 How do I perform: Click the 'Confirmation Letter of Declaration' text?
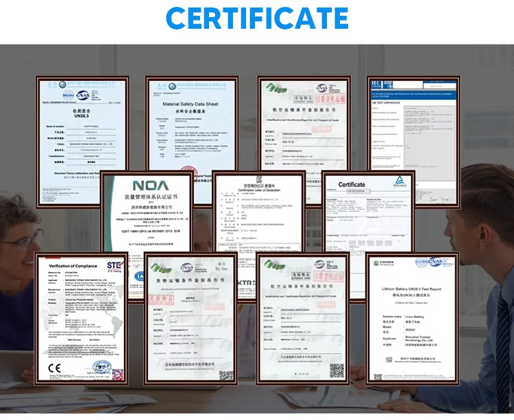click(259, 190)
